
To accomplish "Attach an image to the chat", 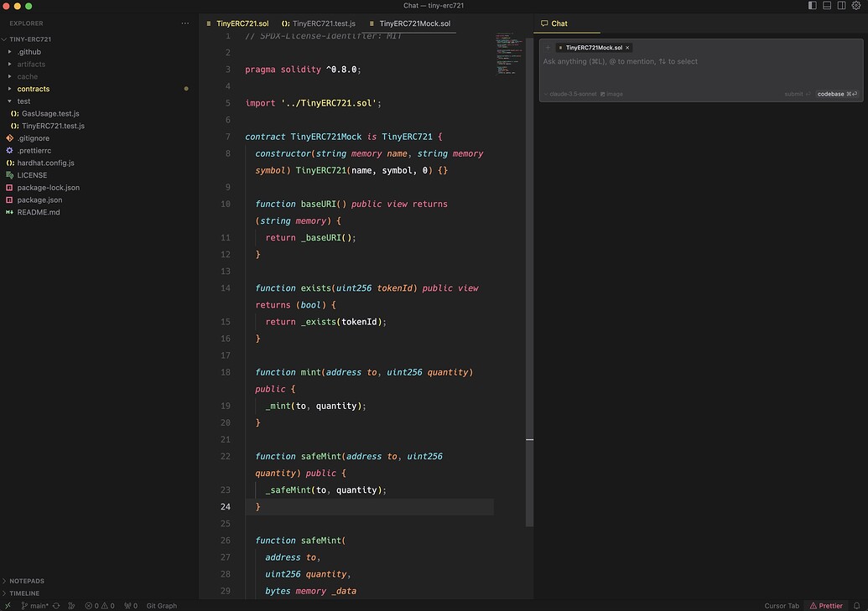I will point(611,94).
